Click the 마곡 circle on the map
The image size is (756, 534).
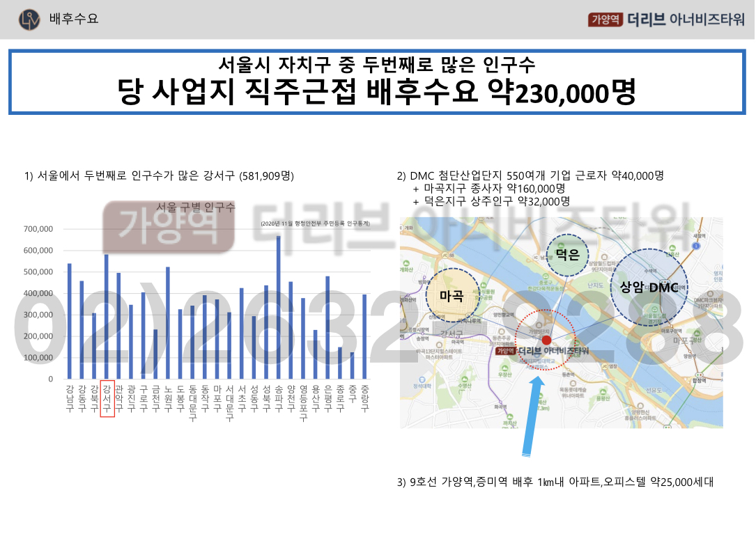tap(452, 295)
